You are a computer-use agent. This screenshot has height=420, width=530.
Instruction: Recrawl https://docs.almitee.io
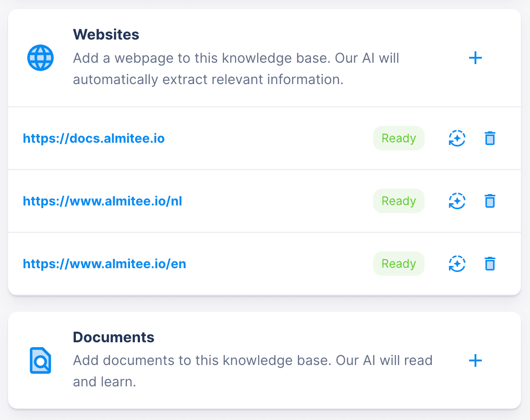[456, 138]
